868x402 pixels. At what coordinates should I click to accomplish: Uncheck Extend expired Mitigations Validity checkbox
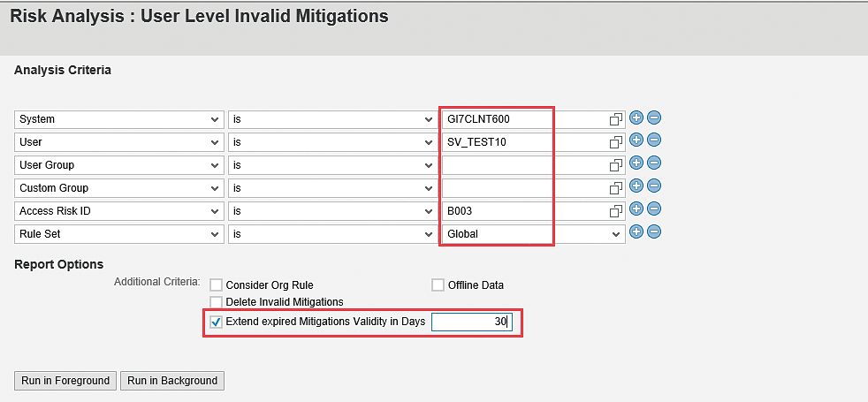click(x=216, y=322)
